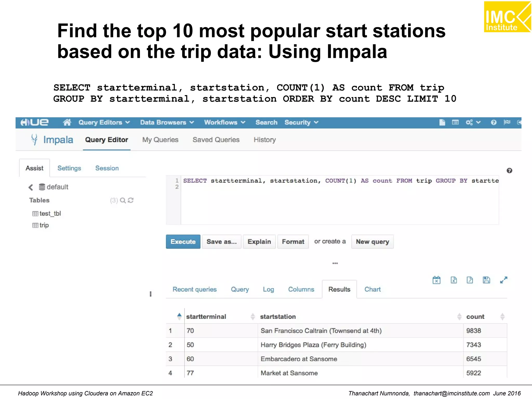Open the Query Editors dropdown
The image size is (532, 399).
coord(104,122)
